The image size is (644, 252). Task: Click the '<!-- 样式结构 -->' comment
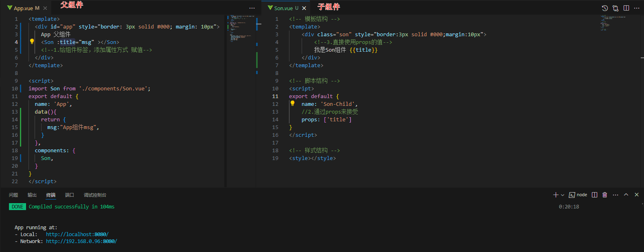314,150
